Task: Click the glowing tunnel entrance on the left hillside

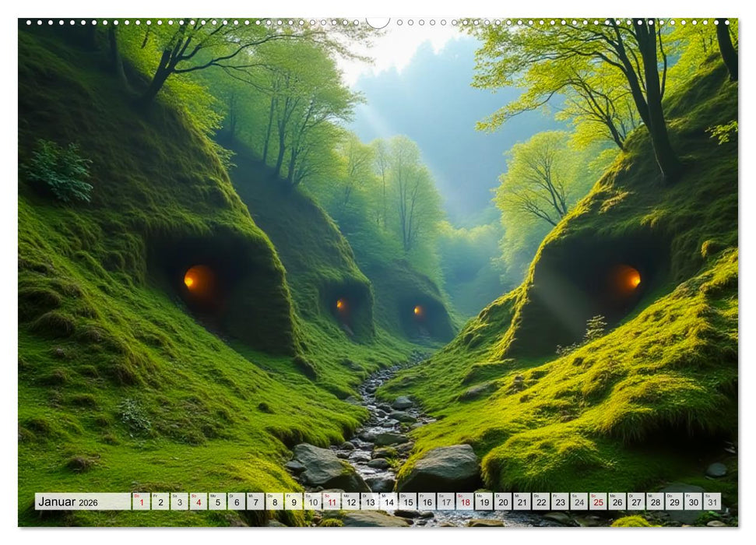Action: (199, 280)
